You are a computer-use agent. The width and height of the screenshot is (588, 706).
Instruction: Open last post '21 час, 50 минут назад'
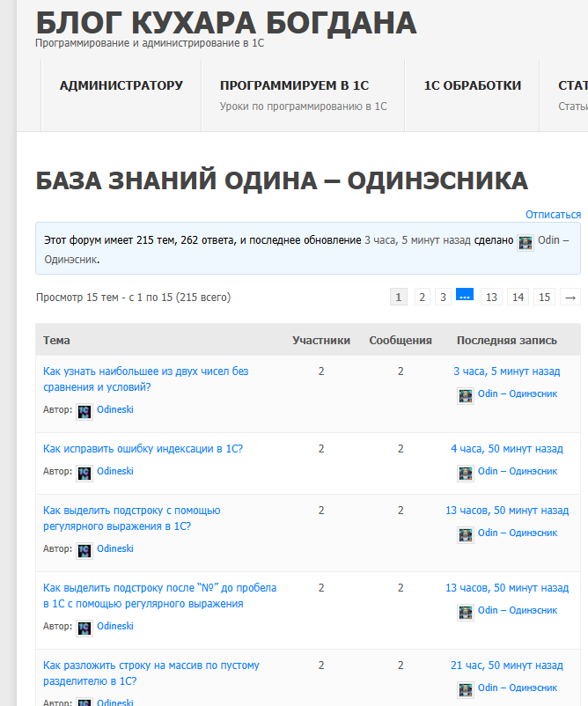(506, 666)
